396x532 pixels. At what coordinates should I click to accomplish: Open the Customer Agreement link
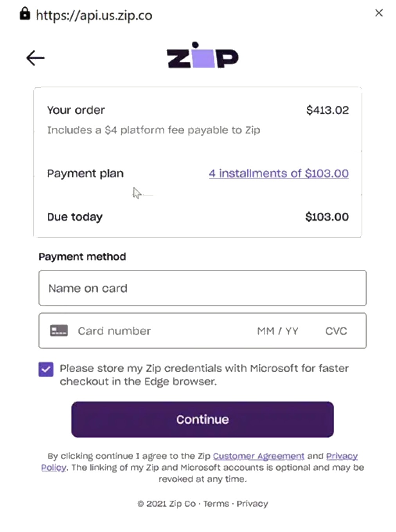[259, 456]
